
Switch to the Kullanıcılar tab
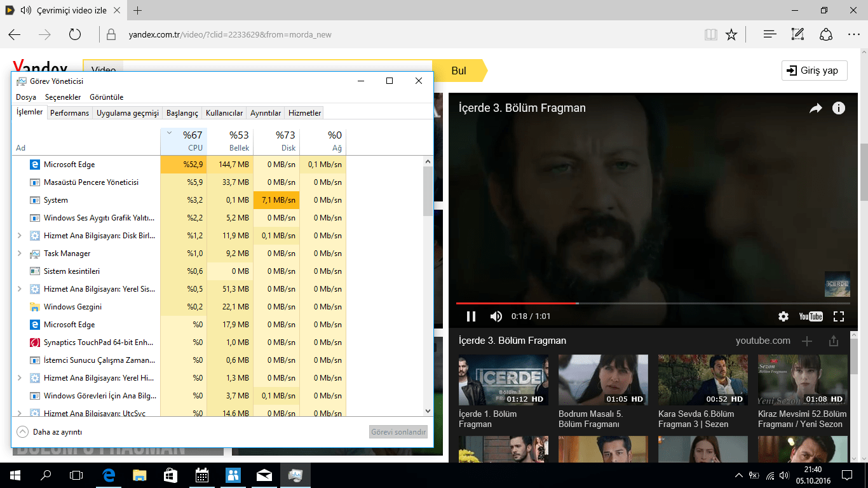point(224,113)
